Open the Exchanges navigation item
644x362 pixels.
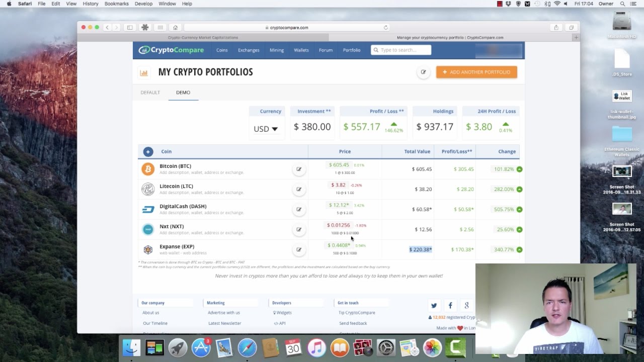click(x=249, y=50)
